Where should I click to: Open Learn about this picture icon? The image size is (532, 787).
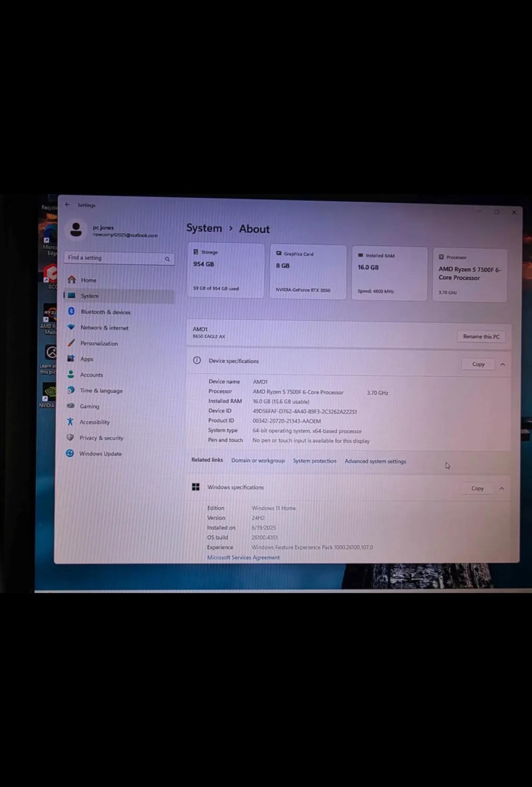point(49,359)
